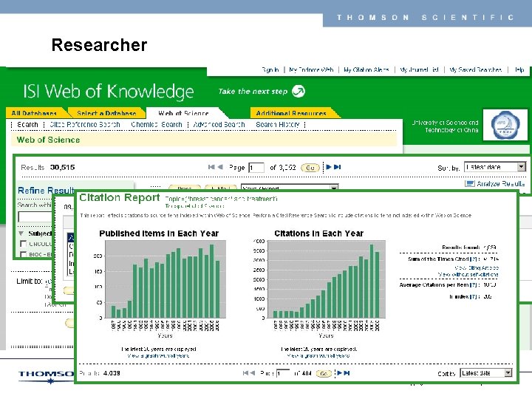Image resolution: width=532 pixels, height=399 pixels.
Task: Click the Refine Results heading
Action: (46, 191)
